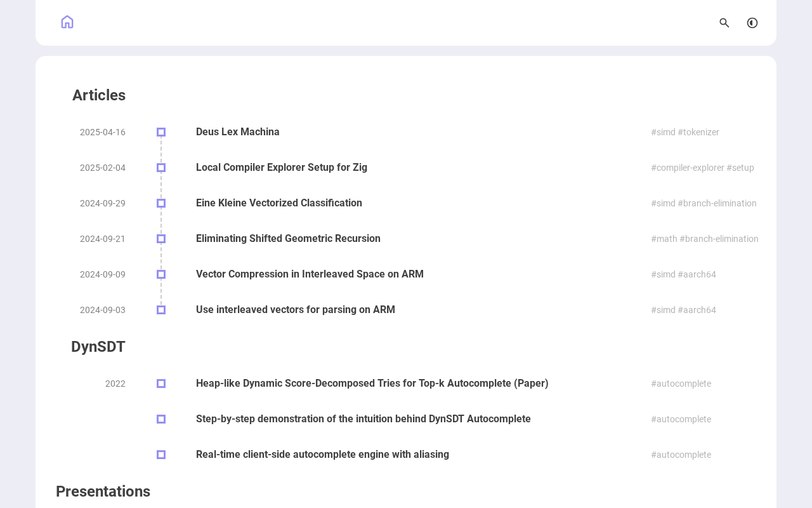
Task: Select #aarch64 tag on Vector Compression row
Action: [x=697, y=274]
